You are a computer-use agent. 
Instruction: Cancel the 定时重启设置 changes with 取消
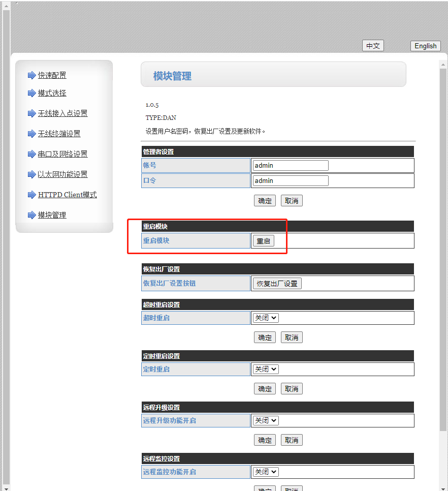point(292,389)
